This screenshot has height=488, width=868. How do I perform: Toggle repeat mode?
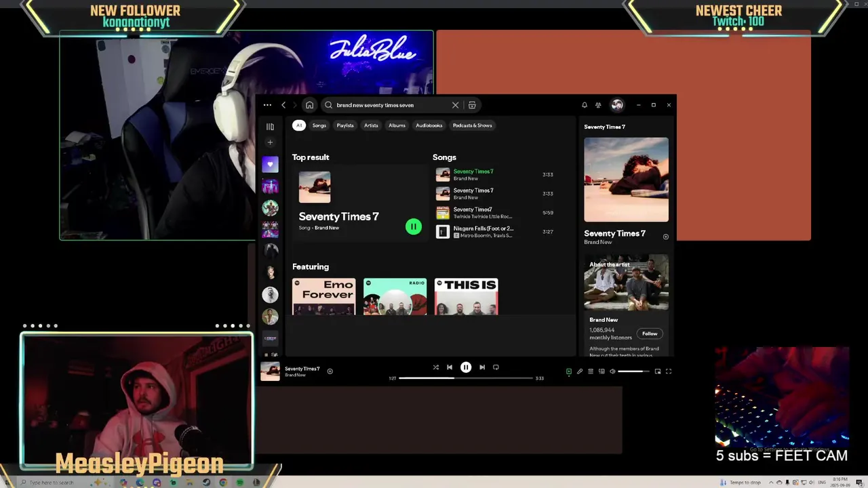click(496, 367)
